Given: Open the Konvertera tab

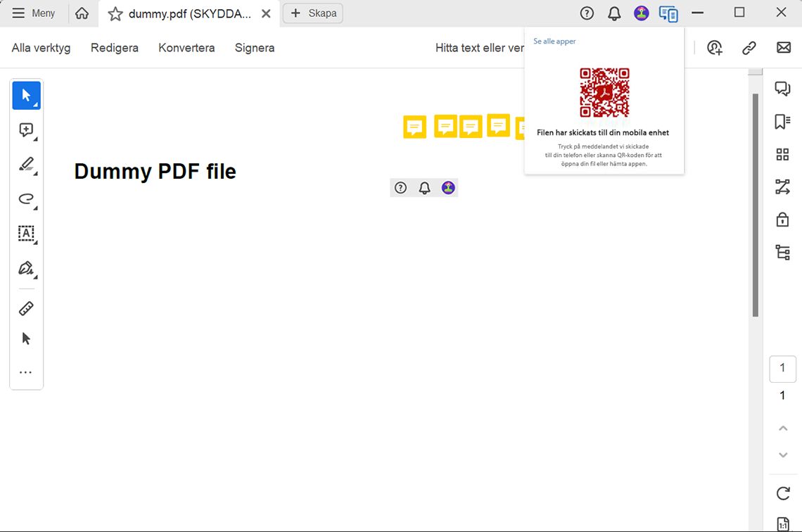Looking at the screenshot, I should point(186,48).
